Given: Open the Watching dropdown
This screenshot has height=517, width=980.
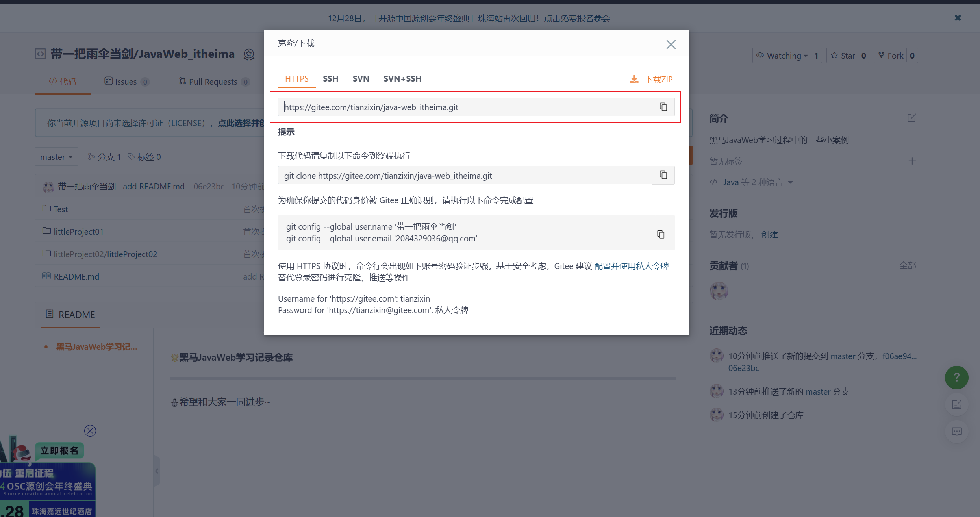Looking at the screenshot, I should coord(782,56).
